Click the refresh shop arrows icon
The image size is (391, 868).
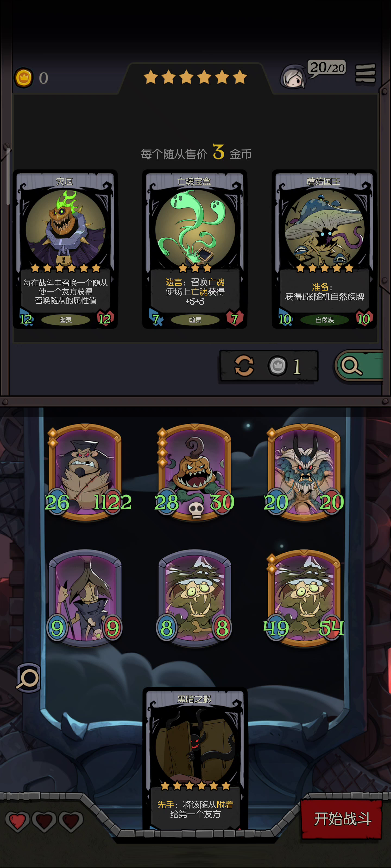[244, 366]
